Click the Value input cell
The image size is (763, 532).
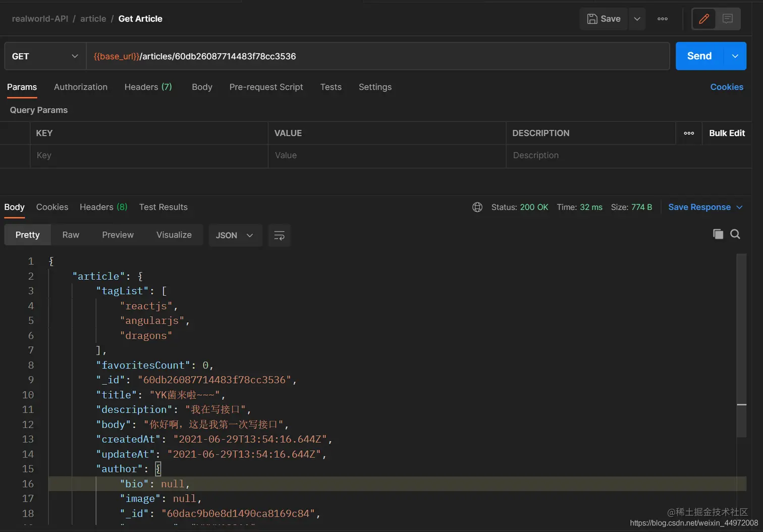[x=387, y=155]
